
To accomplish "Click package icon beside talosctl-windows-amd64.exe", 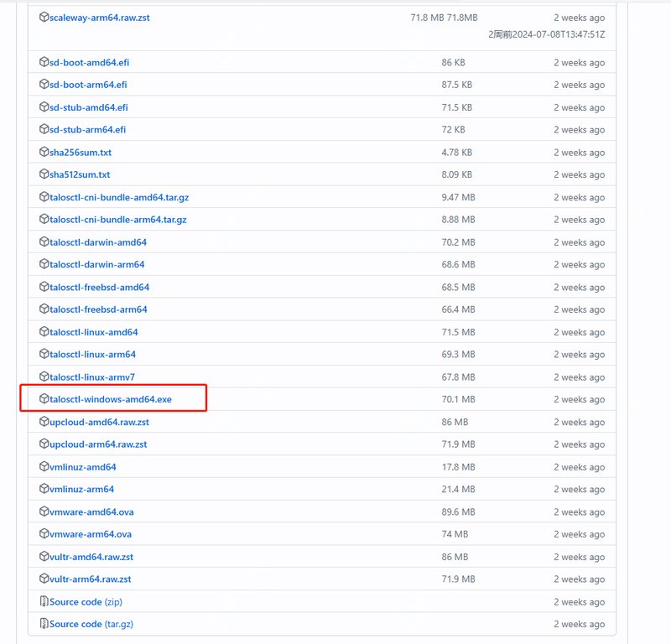I will click(44, 399).
